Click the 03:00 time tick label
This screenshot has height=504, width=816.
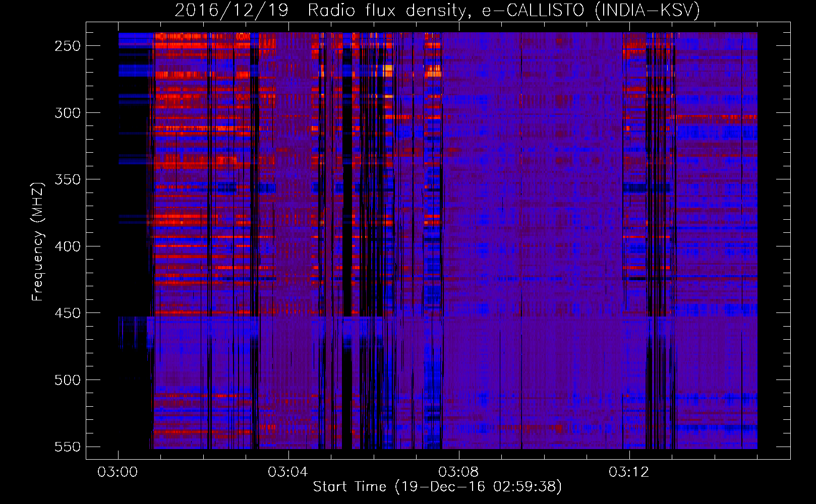coord(118,472)
